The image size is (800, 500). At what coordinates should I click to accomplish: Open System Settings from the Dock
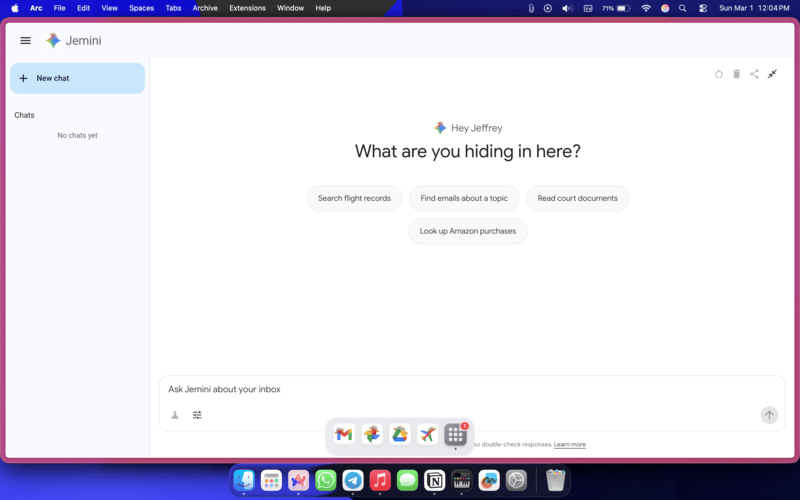pos(516,480)
